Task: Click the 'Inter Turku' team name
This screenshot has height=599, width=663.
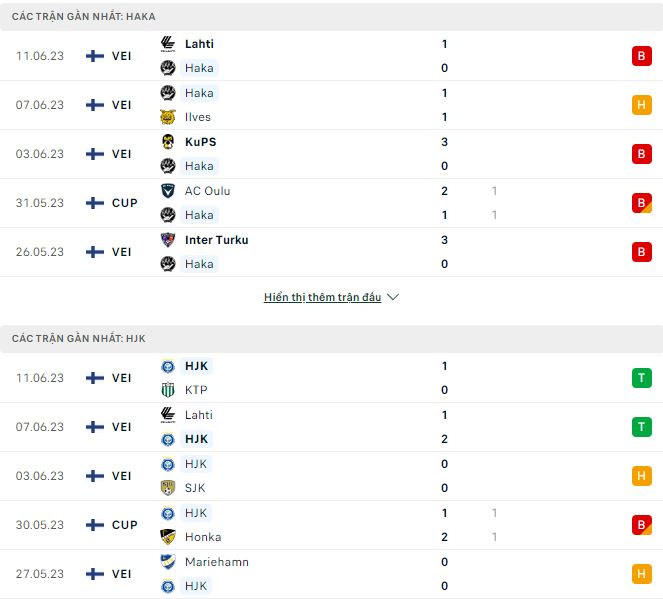Action: [x=216, y=240]
